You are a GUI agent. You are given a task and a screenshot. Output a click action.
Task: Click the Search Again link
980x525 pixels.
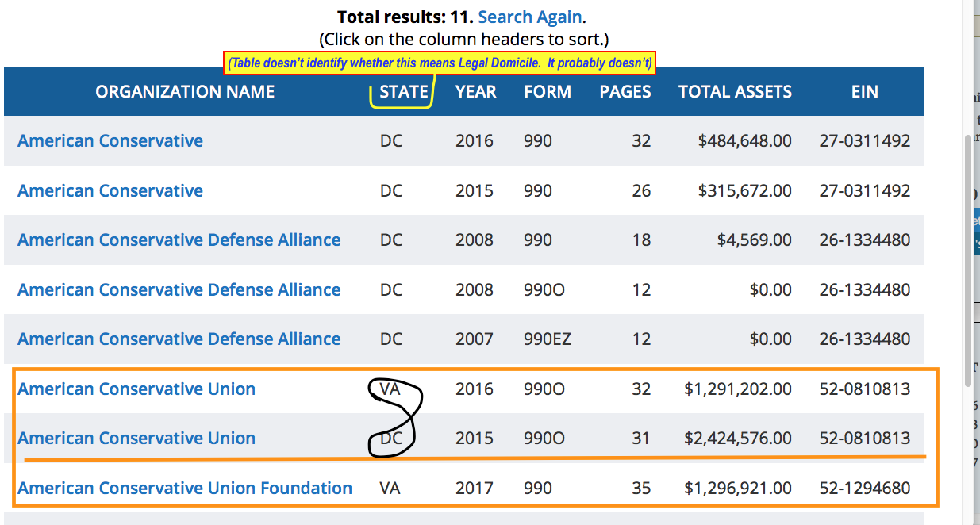[529, 17]
